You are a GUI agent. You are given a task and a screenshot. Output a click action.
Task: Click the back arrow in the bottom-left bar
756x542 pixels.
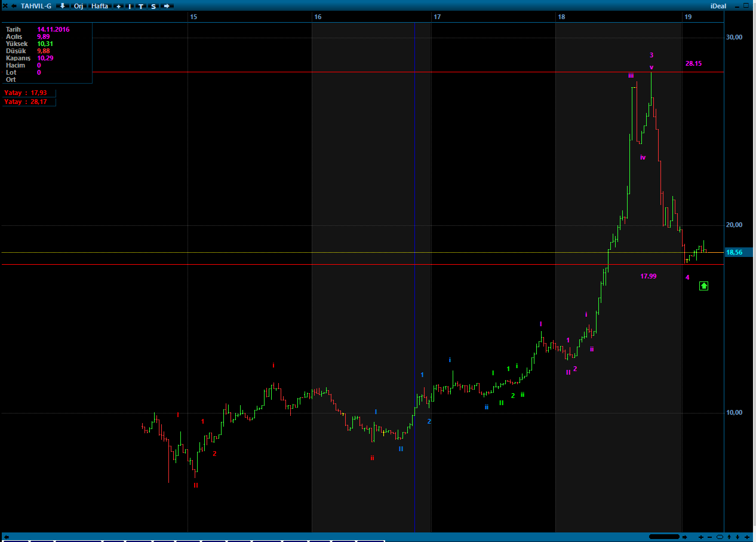pos(6,537)
